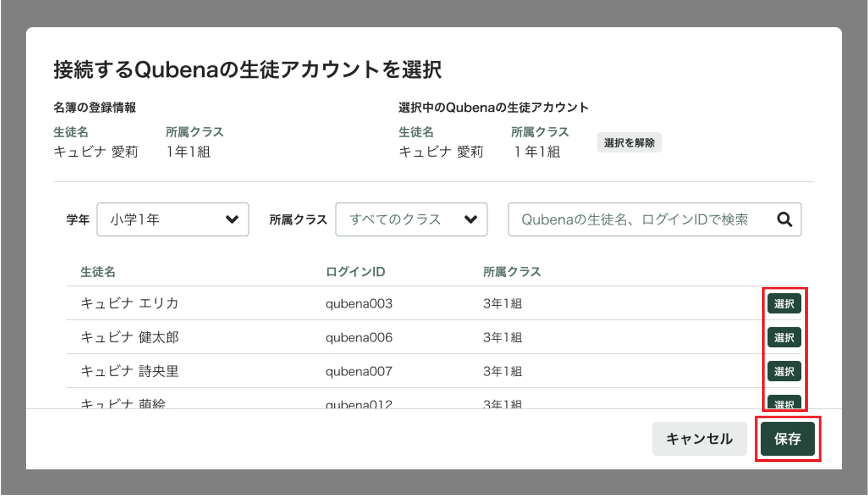
Task: Open the 学年 grade dropdown
Action: pos(172,219)
